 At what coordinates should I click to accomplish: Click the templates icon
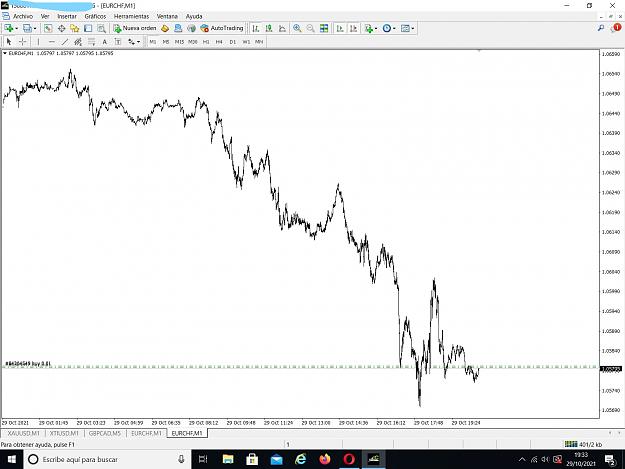[405, 28]
